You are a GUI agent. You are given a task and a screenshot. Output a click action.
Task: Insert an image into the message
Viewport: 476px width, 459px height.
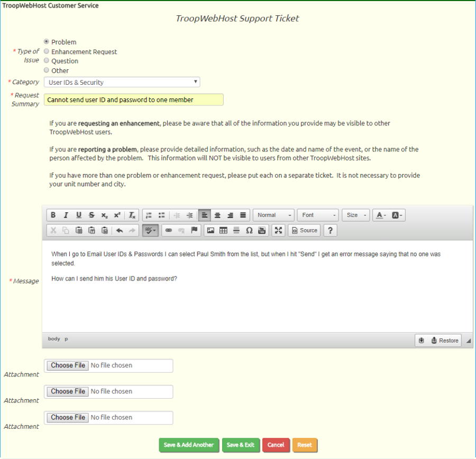click(210, 230)
